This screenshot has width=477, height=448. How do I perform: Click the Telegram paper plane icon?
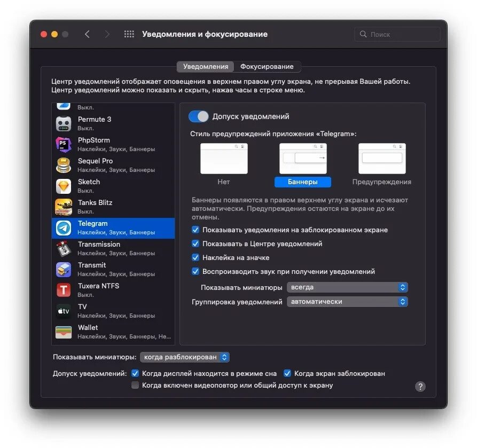click(64, 228)
